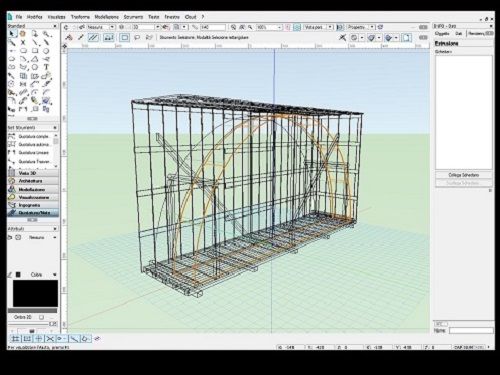Pick the Zoom magnifier tool in palette
Viewport: 500px width, 375px height.
point(46,34)
